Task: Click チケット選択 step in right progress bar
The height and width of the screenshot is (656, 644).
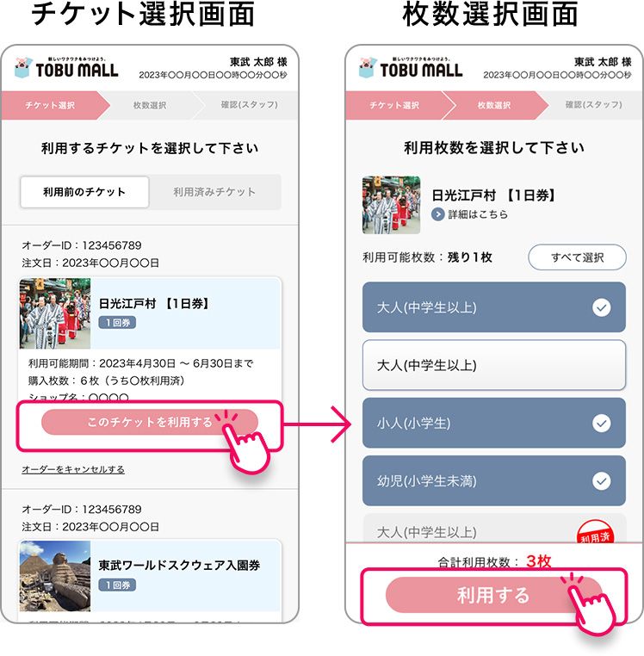Action: [x=393, y=105]
